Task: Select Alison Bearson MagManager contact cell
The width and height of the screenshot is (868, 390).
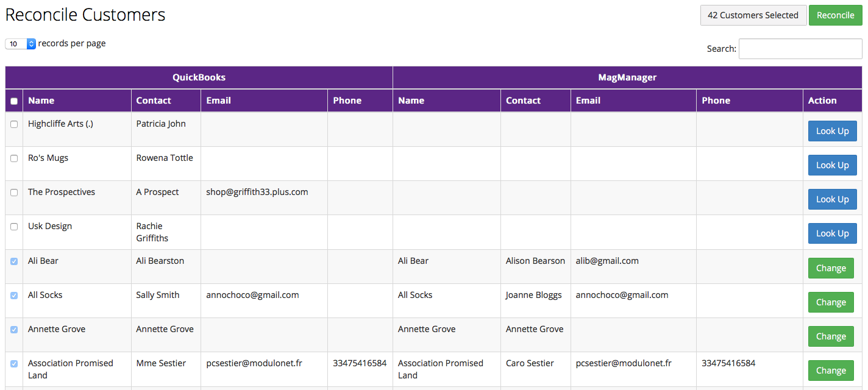Action: (x=535, y=267)
